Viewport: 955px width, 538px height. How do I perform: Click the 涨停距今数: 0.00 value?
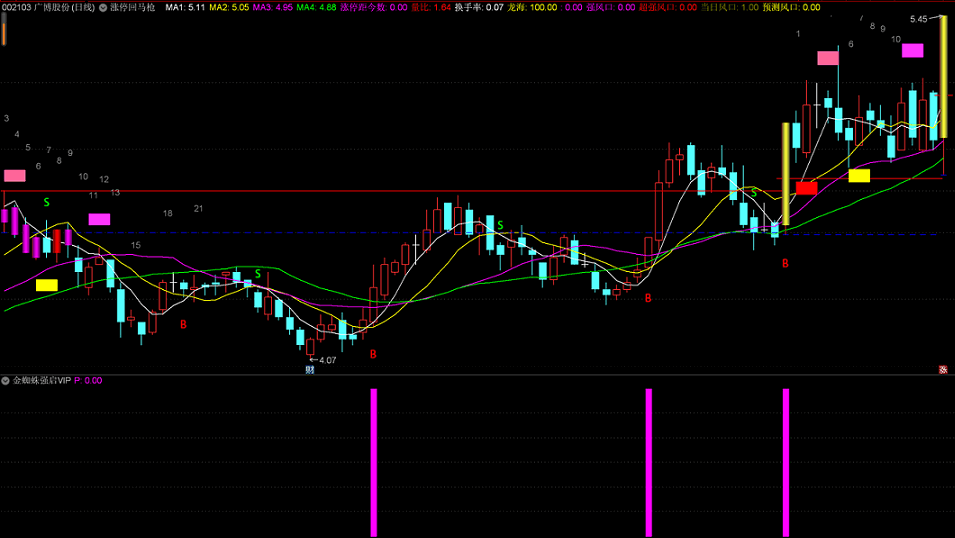pos(373,7)
